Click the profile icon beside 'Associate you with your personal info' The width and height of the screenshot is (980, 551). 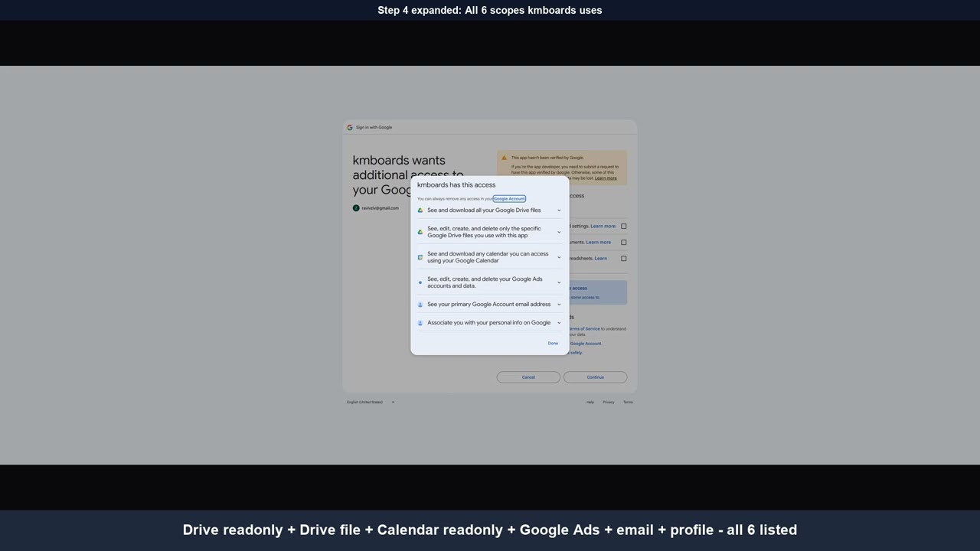pos(420,323)
